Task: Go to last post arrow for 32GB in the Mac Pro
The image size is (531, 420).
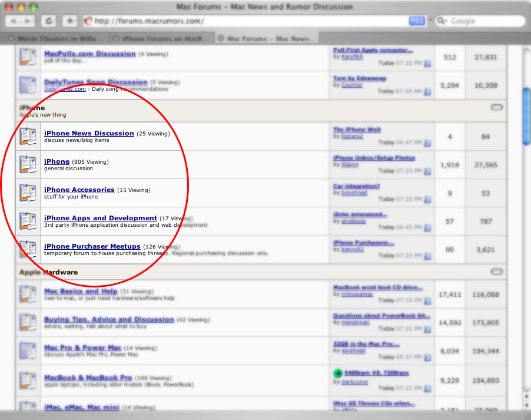Action: [x=427, y=358]
